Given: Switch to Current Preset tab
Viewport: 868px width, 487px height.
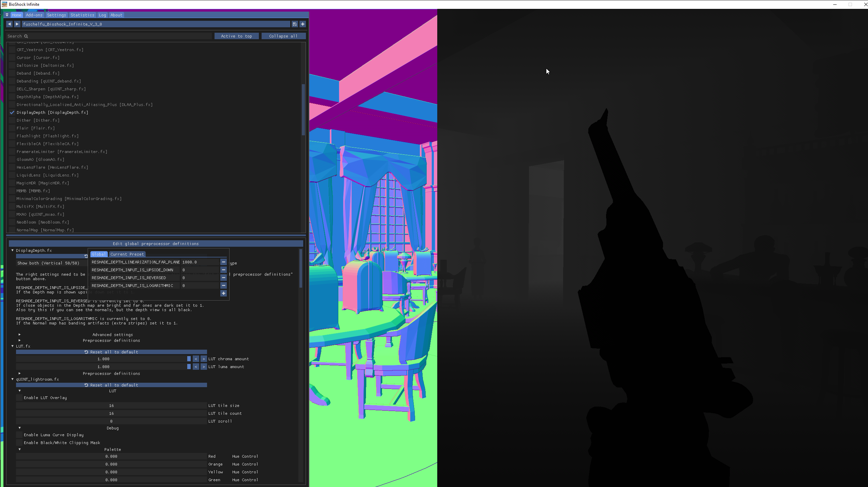Looking at the screenshot, I should [x=127, y=254].
